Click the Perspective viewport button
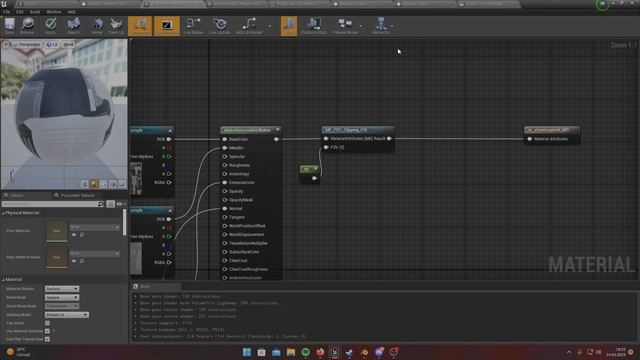 27,44
